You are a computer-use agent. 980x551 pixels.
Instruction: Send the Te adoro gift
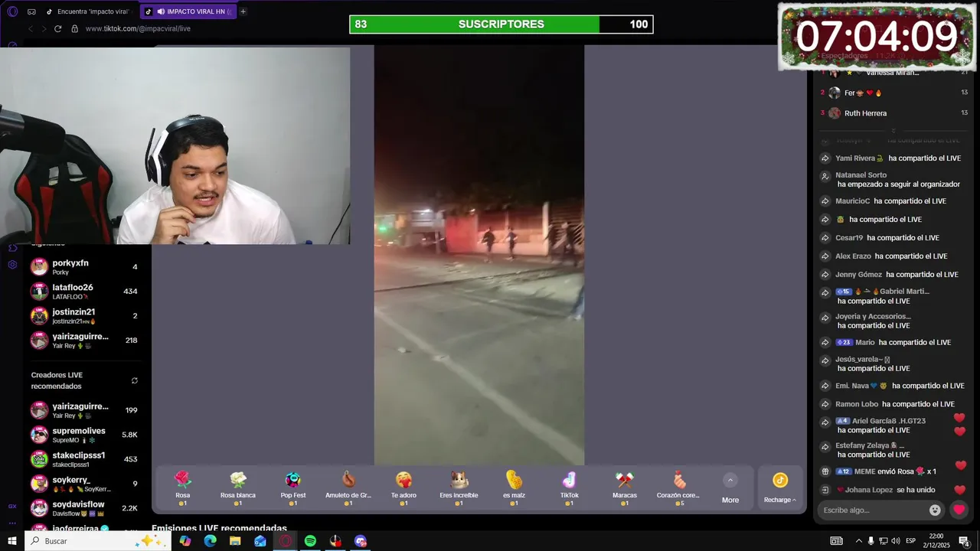(403, 488)
